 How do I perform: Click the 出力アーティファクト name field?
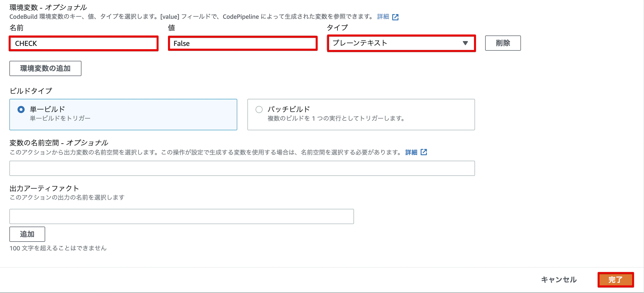pos(182,216)
